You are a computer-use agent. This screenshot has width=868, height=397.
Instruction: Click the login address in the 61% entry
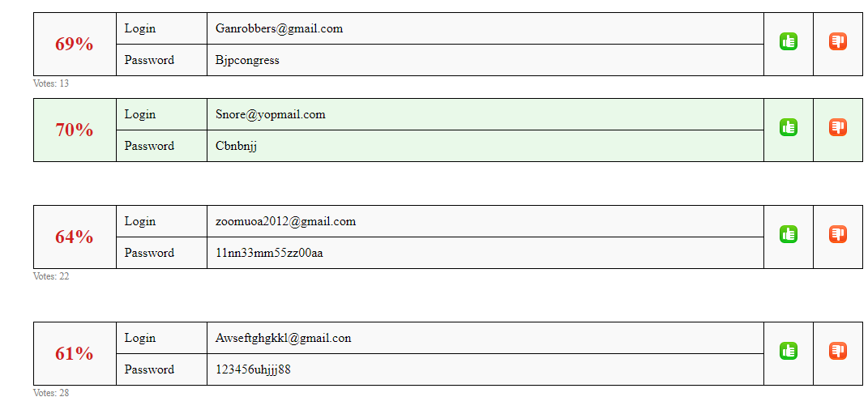tap(283, 339)
